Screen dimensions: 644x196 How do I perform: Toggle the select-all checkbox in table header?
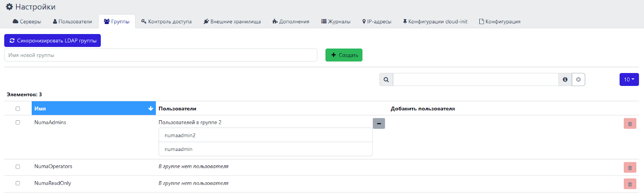tap(18, 109)
